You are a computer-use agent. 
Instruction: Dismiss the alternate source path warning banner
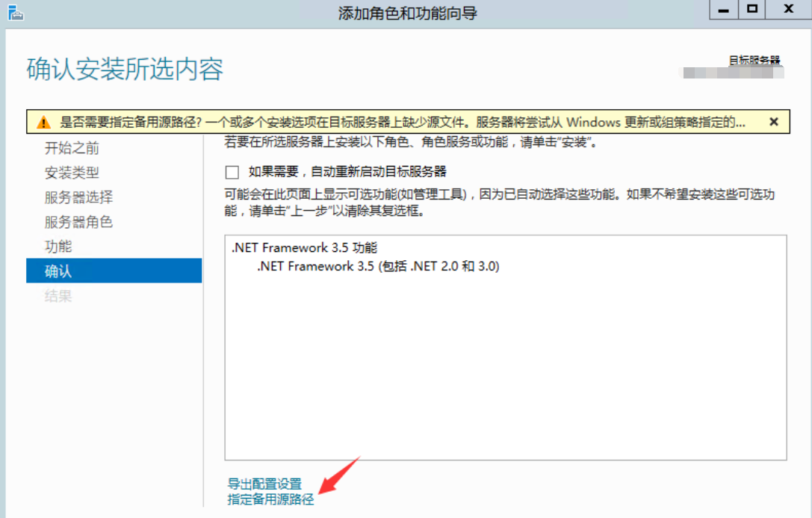click(774, 122)
